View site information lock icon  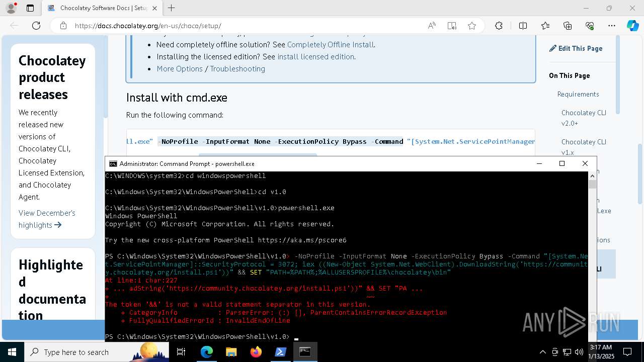tap(63, 26)
